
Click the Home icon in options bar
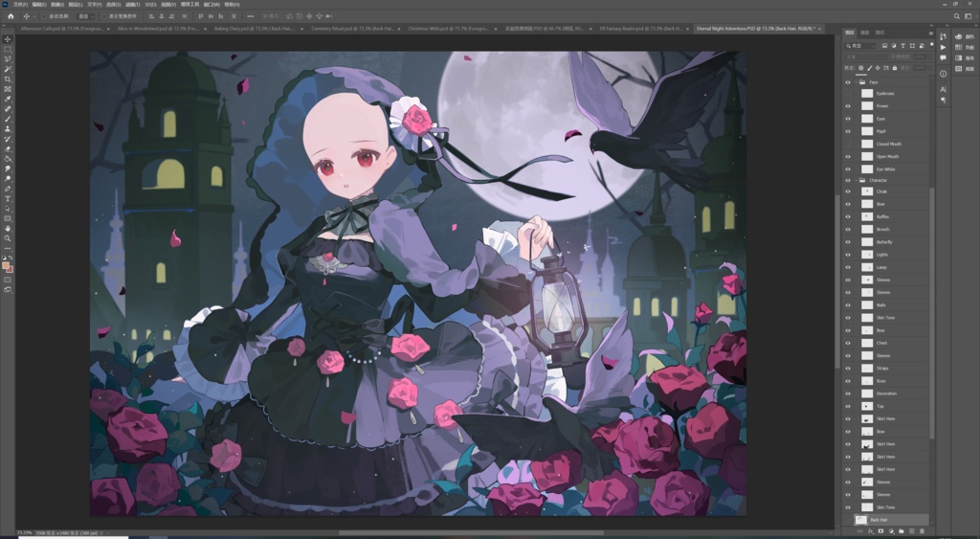click(x=11, y=16)
